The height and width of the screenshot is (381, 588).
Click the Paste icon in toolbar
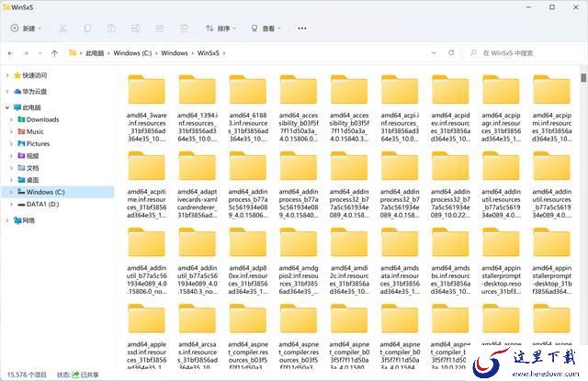coord(111,28)
